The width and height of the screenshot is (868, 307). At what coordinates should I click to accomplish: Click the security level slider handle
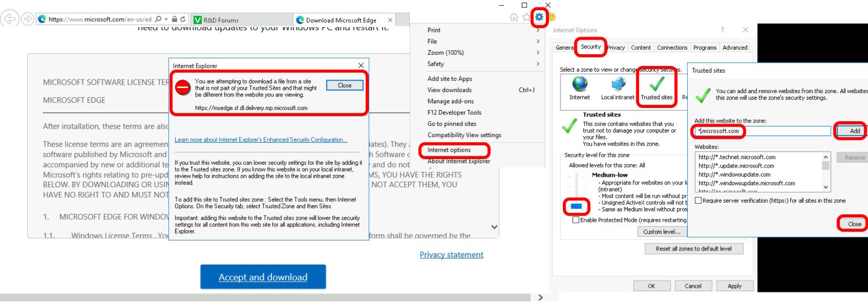click(576, 207)
